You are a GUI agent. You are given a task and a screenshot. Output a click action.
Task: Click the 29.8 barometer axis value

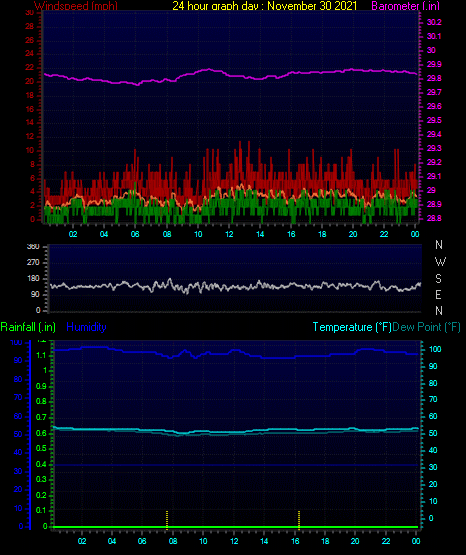pos(434,78)
